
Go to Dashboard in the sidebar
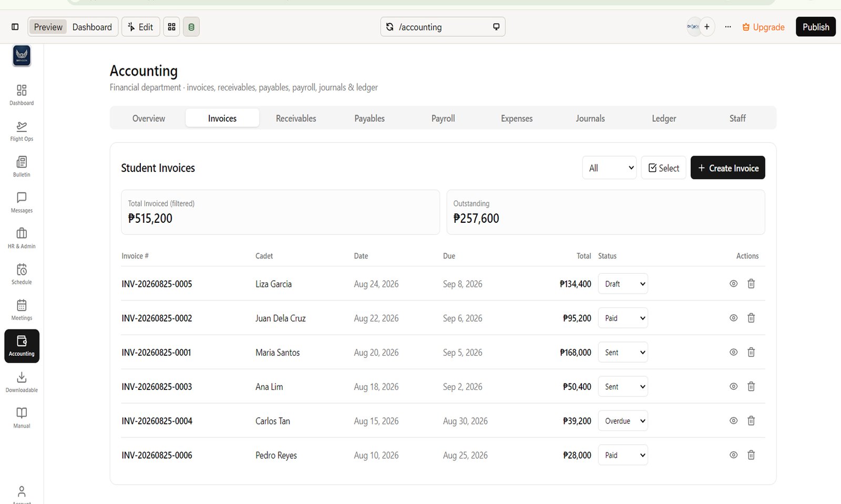pos(22,95)
